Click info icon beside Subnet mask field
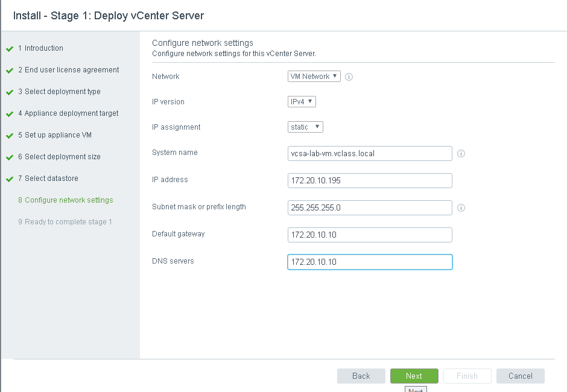This screenshot has width=567, height=392. [x=461, y=208]
